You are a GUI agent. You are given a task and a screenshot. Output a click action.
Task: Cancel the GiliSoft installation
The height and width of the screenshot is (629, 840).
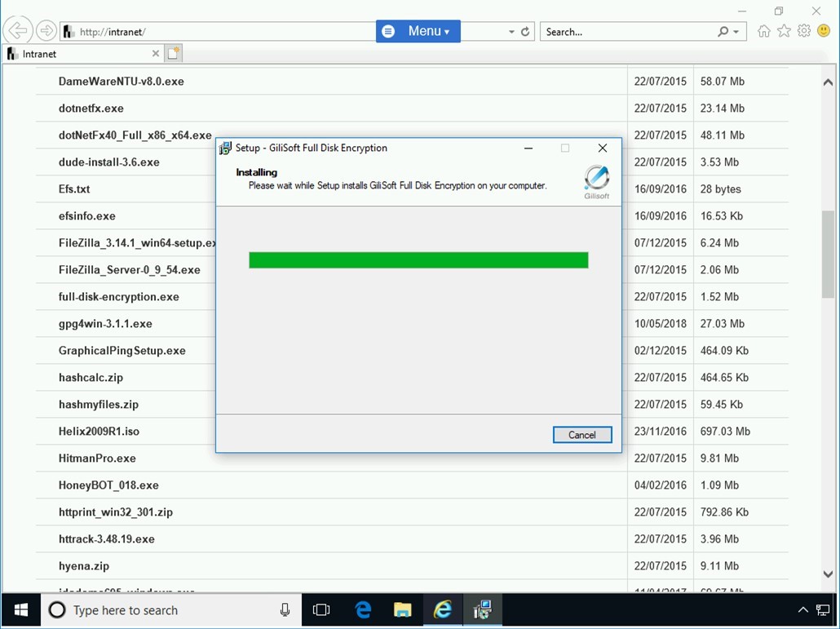(x=581, y=435)
